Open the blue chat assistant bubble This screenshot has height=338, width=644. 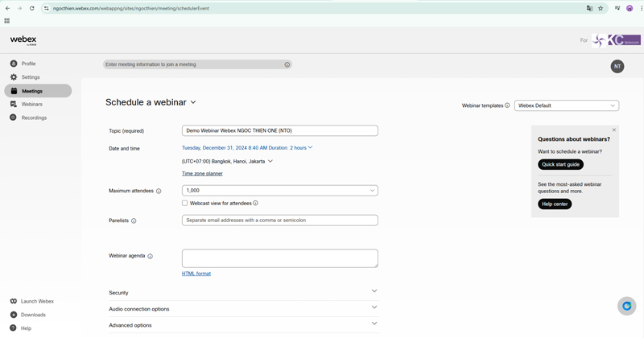(627, 306)
